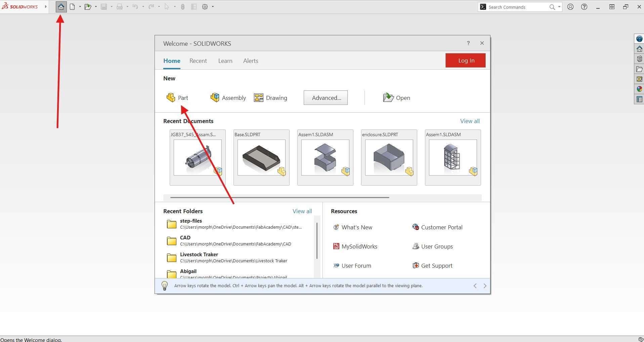
Task: Click the Save floppy icon in toolbar
Action: point(104,7)
